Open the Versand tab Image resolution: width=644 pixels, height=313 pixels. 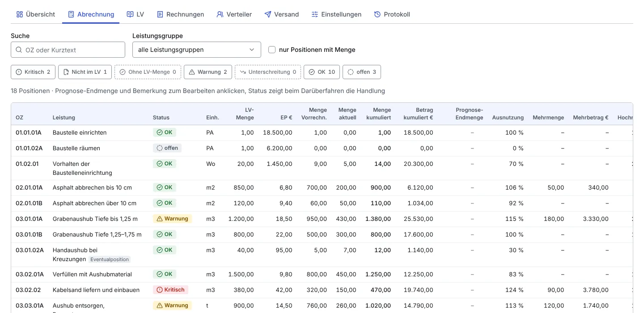[281, 14]
